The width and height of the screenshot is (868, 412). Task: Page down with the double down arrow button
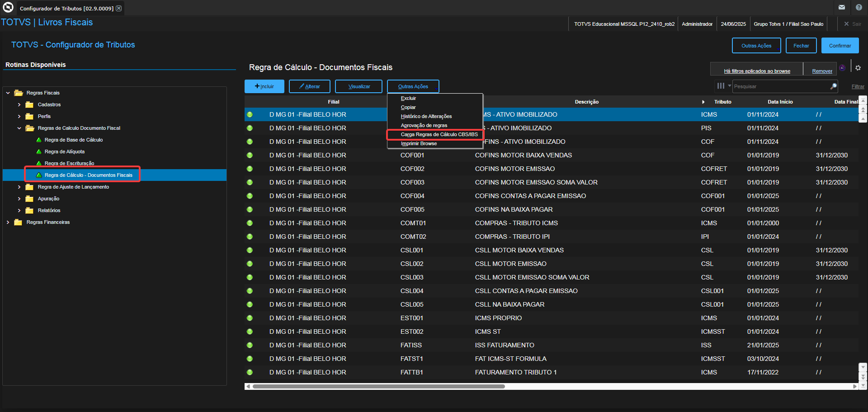[863, 376]
